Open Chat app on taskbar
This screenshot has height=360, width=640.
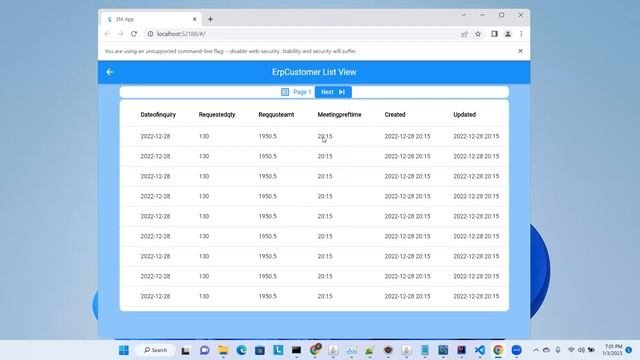click(x=204, y=350)
